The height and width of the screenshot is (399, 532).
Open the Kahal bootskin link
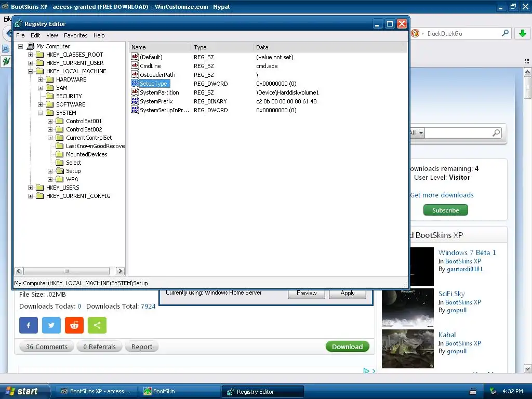coord(447,335)
